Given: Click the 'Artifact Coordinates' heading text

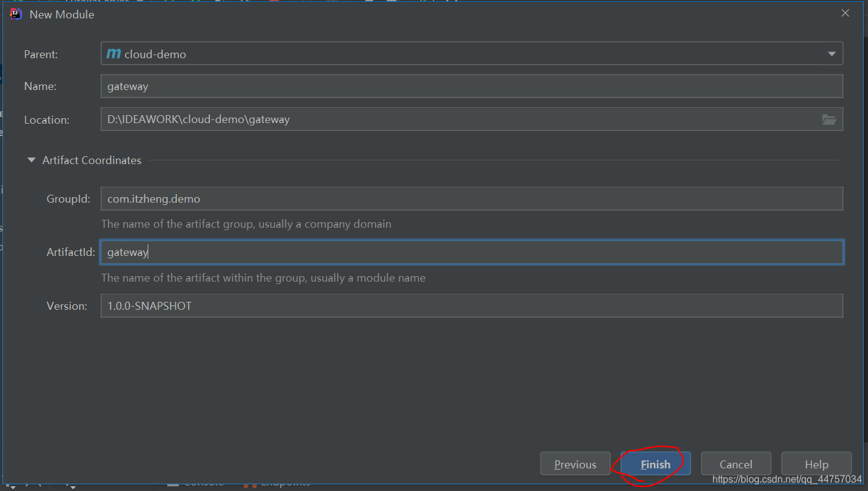Looking at the screenshot, I should 92,160.
